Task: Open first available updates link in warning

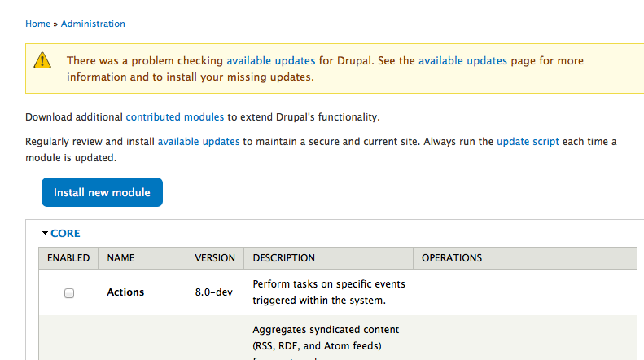Action: (x=271, y=61)
